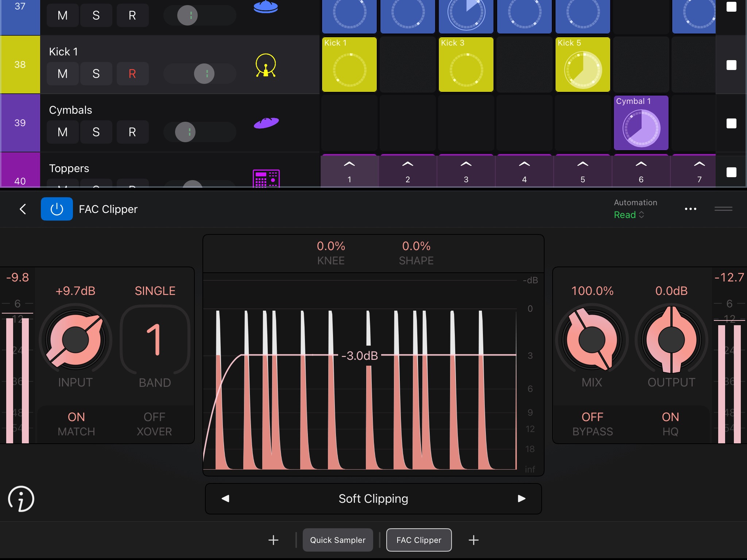Adjust the track 37 volume slider
747x560 pixels.
(x=200, y=15)
